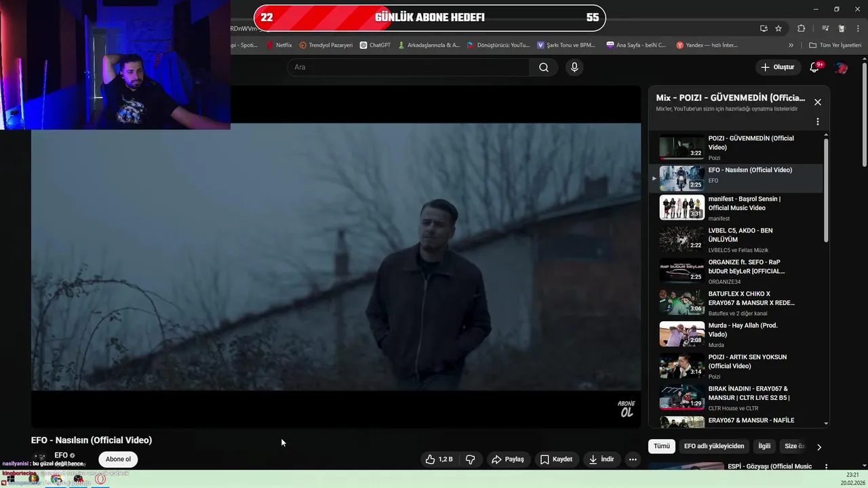Play LVBEL C5, AKDO - BEN ÜNLÜYÜM

[x=736, y=239]
